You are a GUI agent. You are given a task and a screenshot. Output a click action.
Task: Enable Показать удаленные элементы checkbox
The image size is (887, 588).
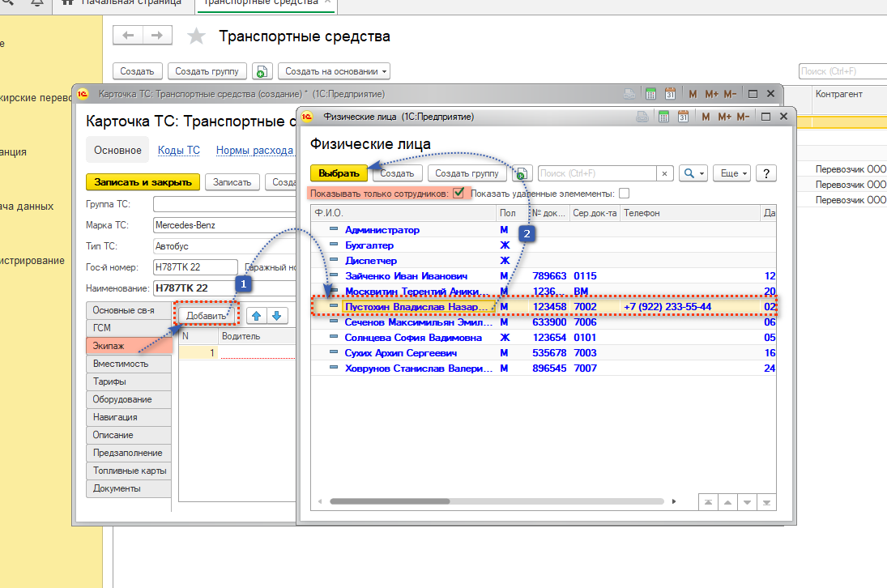[x=624, y=194]
